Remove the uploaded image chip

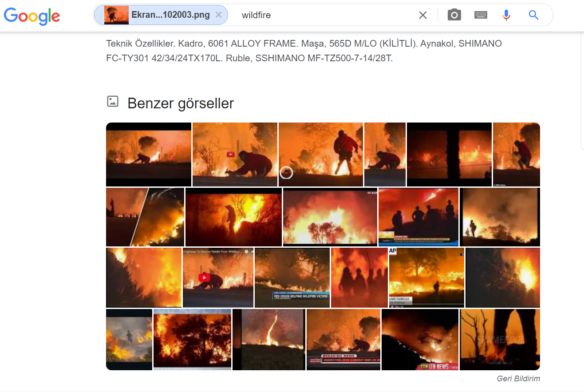click(x=218, y=15)
